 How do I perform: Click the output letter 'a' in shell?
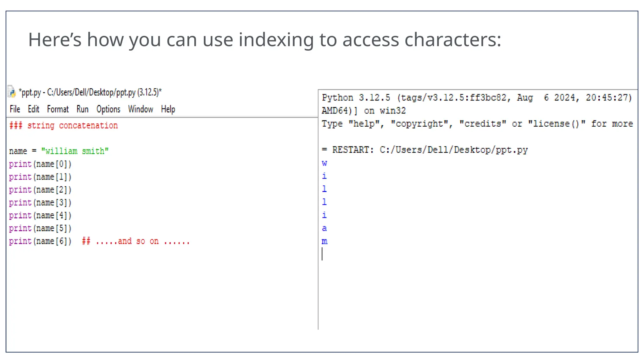(x=325, y=228)
